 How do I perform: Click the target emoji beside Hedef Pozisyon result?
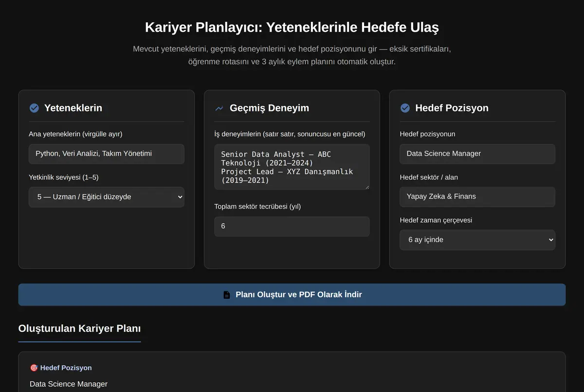(x=34, y=368)
